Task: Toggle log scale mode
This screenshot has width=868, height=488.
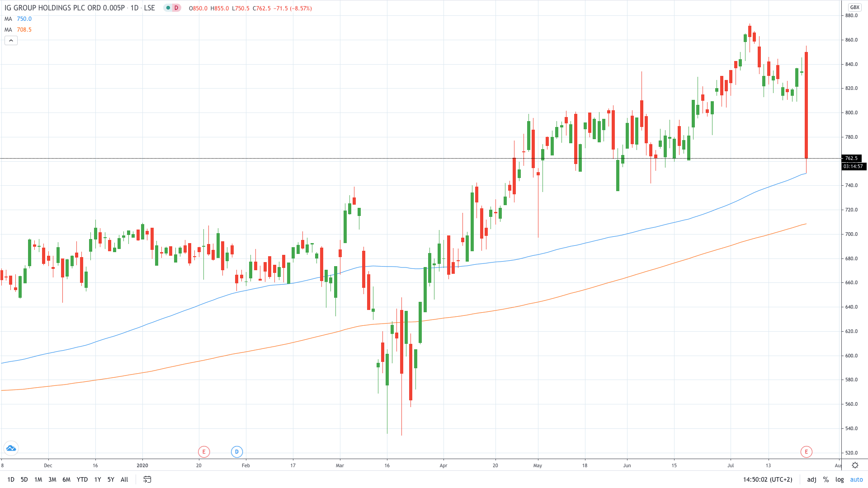Action: [840, 479]
